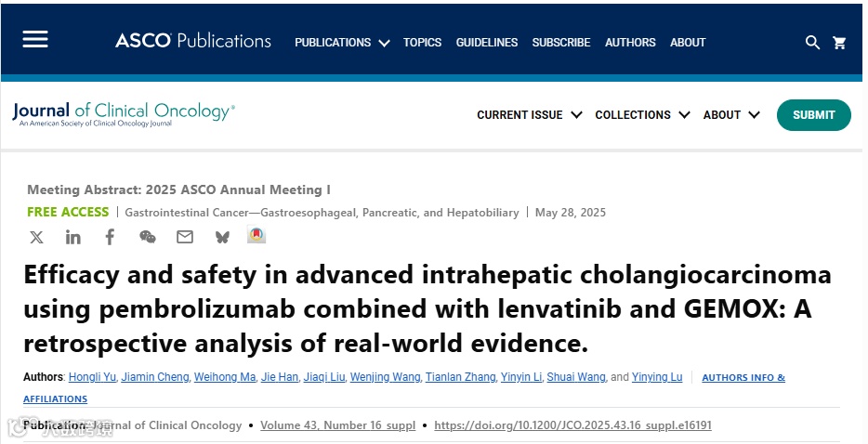The height and width of the screenshot is (444, 868).
Task: Share the article by email icon
Action: pos(185,238)
